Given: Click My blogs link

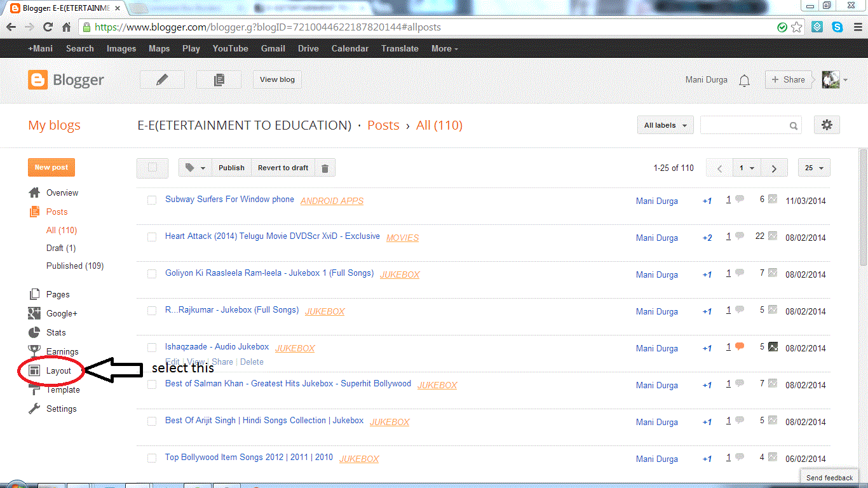Looking at the screenshot, I should tap(54, 125).
